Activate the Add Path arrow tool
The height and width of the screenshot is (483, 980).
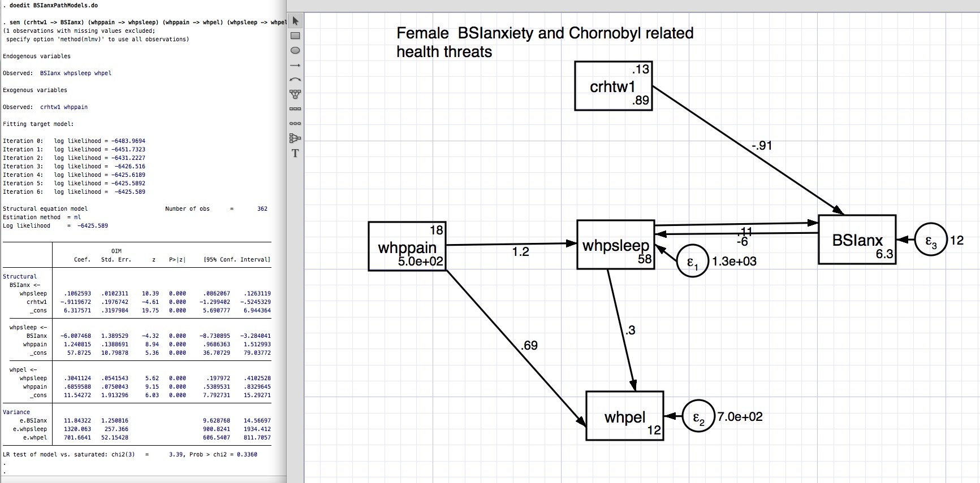click(295, 65)
